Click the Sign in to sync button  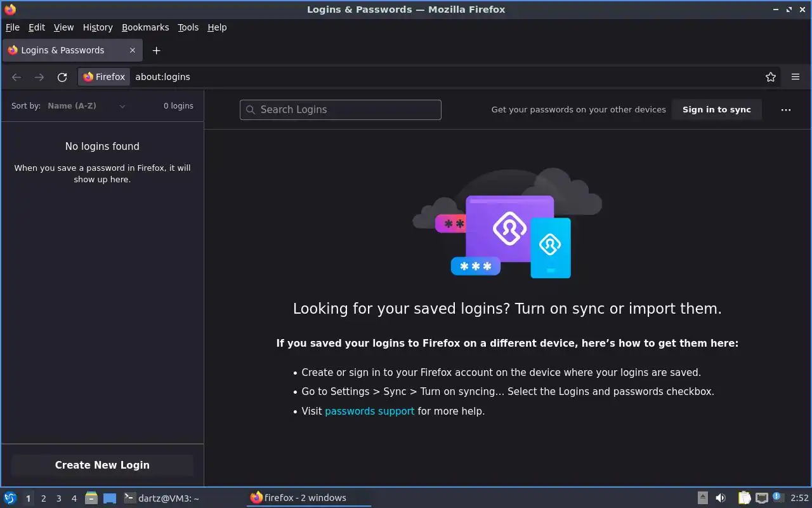(x=717, y=110)
